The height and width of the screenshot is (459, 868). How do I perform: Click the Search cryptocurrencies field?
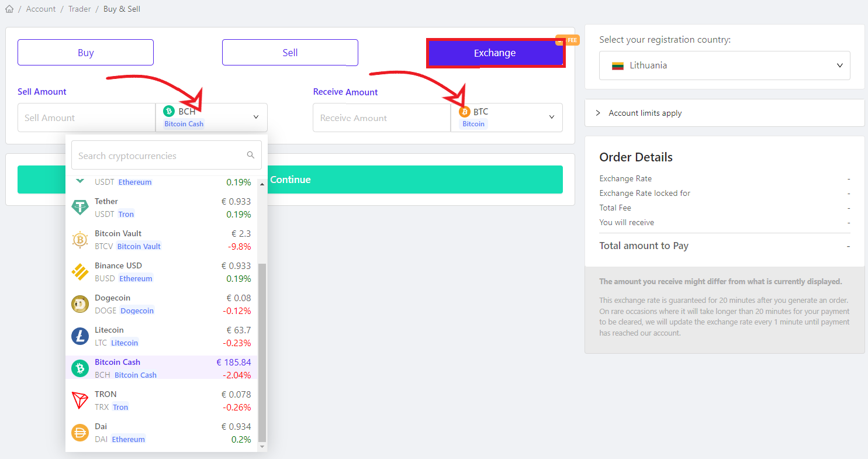[x=167, y=156]
